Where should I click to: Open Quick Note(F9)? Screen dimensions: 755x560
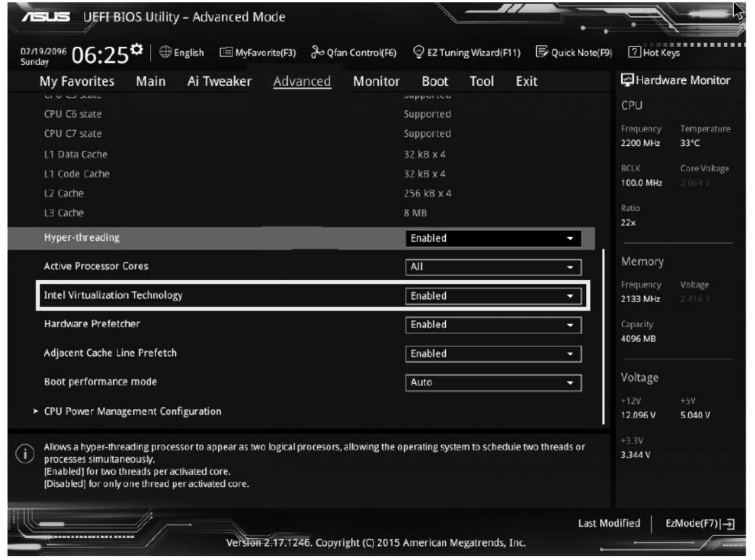point(575,53)
